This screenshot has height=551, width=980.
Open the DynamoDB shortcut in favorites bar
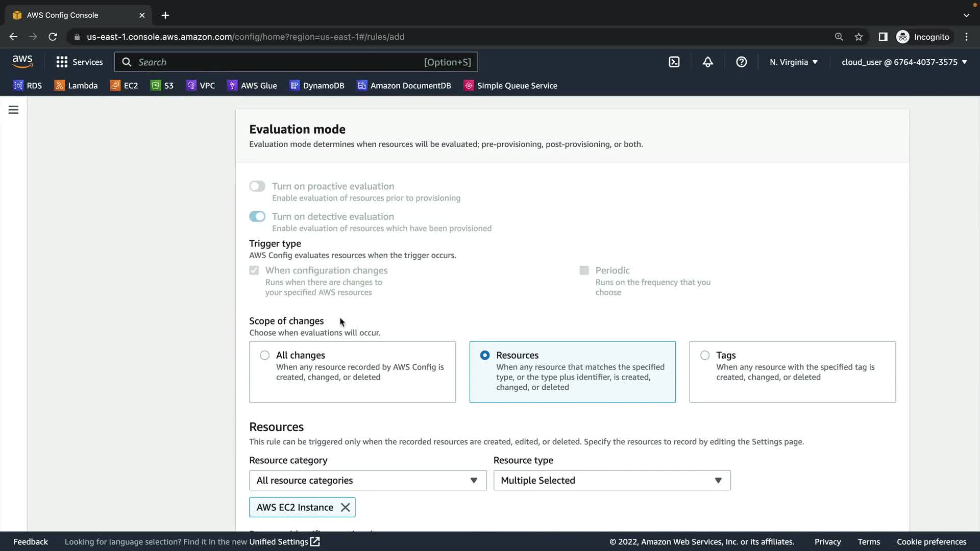(317, 86)
